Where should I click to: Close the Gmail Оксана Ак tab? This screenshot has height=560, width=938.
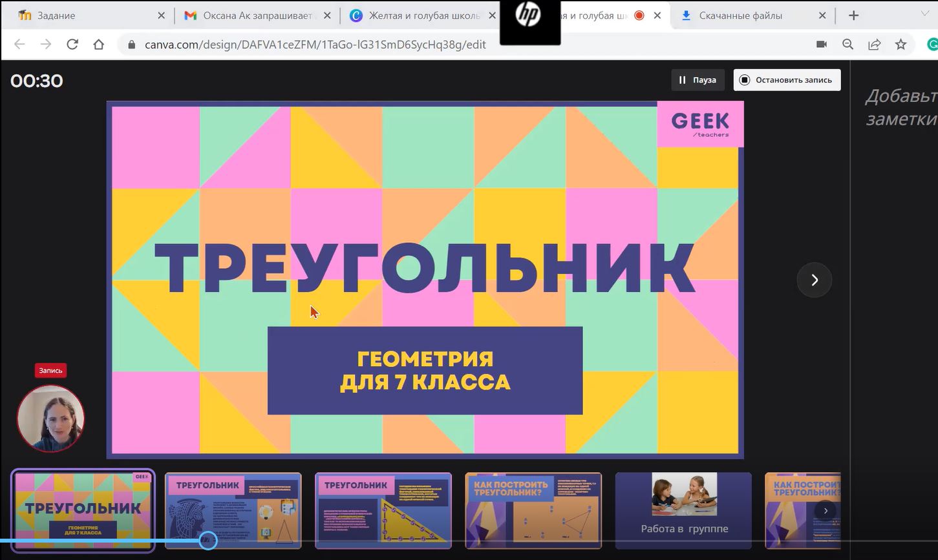(x=327, y=16)
